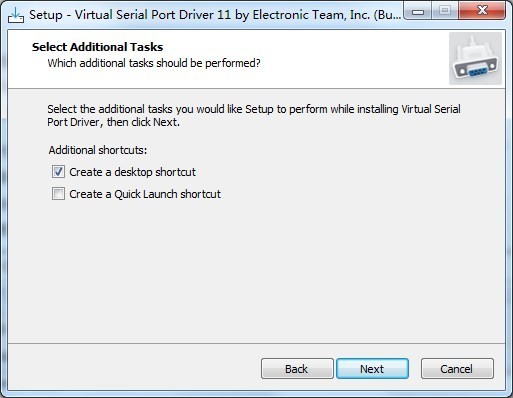Close the Setup window with X button
Viewport: 513px width, 398px height.
click(x=482, y=11)
